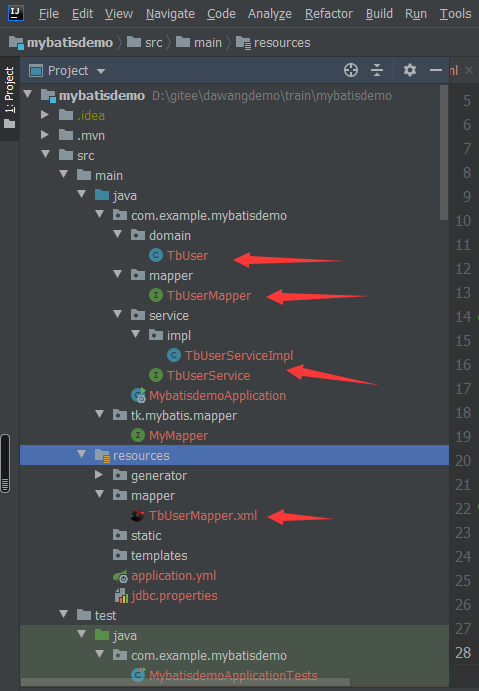
Task: Click the MybatisdemoApplication Spring Boot icon
Action: click(139, 395)
